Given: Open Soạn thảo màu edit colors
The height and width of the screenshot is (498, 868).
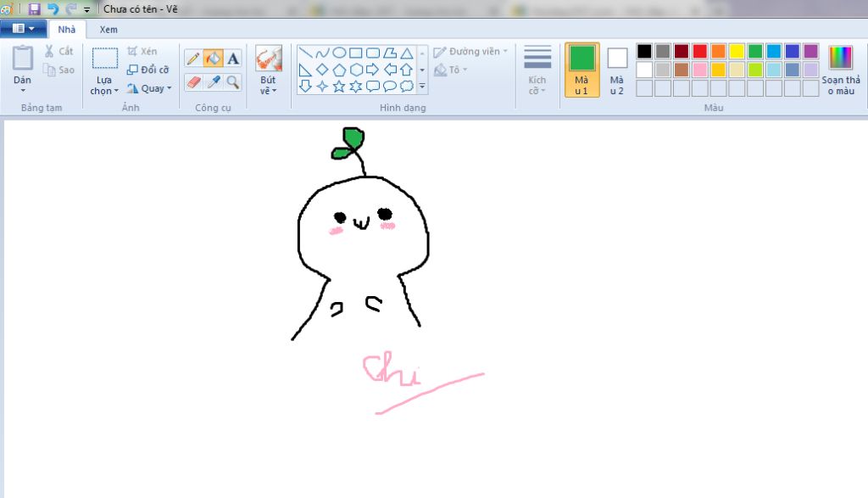Looking at the screenshot, I should [x=840, y=70].
